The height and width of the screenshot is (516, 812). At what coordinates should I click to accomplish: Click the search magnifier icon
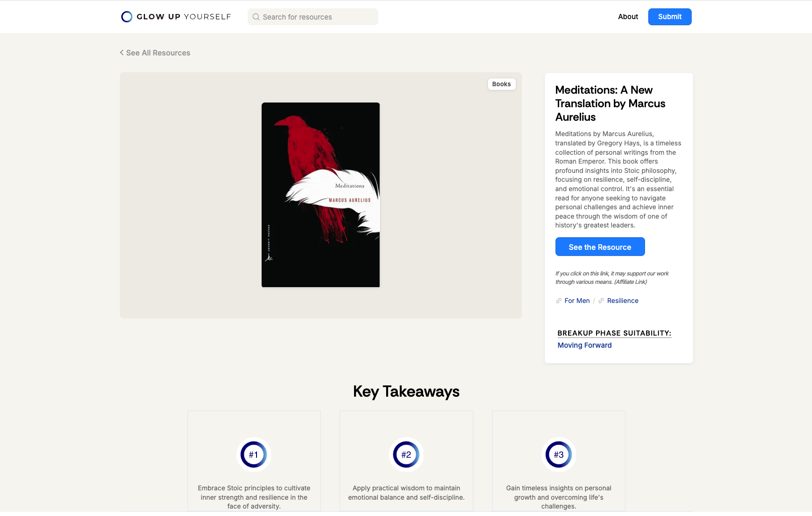click(256, 17)
